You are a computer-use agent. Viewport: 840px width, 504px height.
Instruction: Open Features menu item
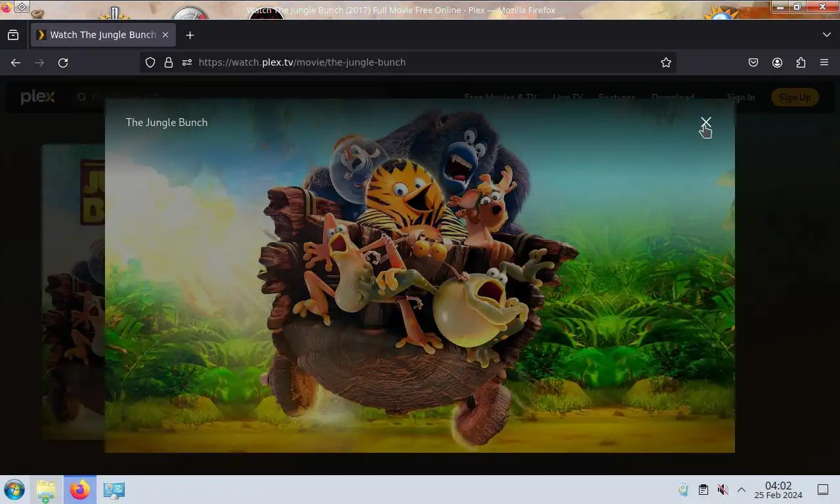617,97
